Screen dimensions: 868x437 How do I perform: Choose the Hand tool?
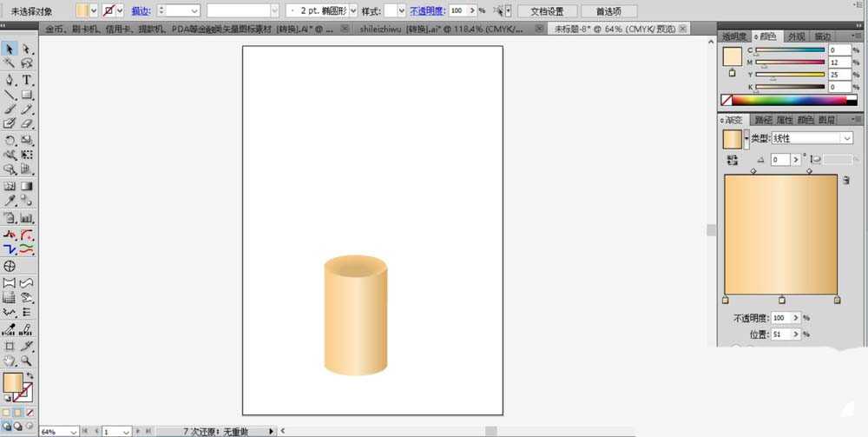click(10, 361)
